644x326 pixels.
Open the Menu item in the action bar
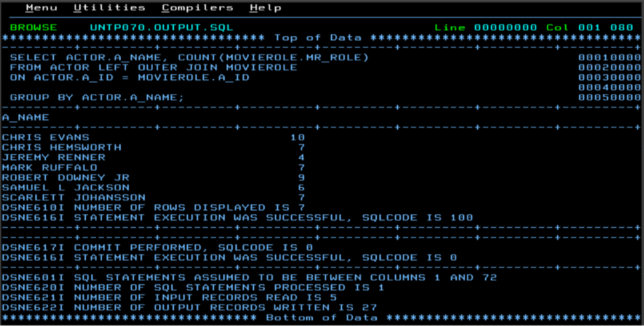click(x=41, y=8)
